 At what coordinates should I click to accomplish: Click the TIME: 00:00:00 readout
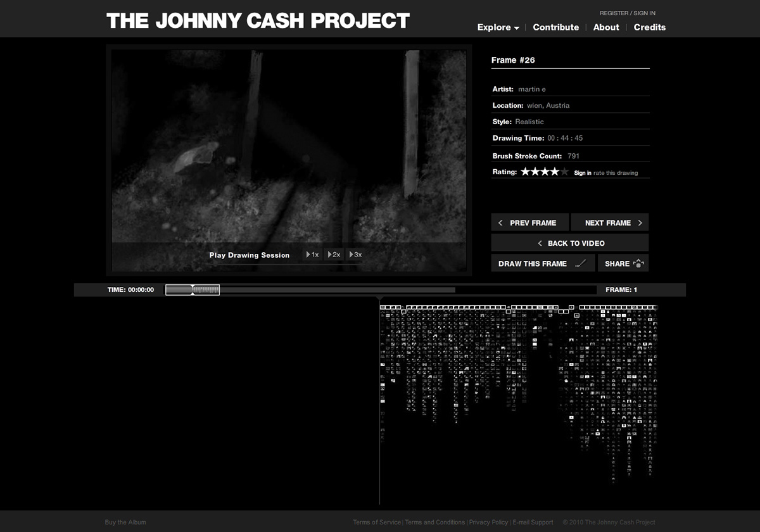tap(131, 290)
